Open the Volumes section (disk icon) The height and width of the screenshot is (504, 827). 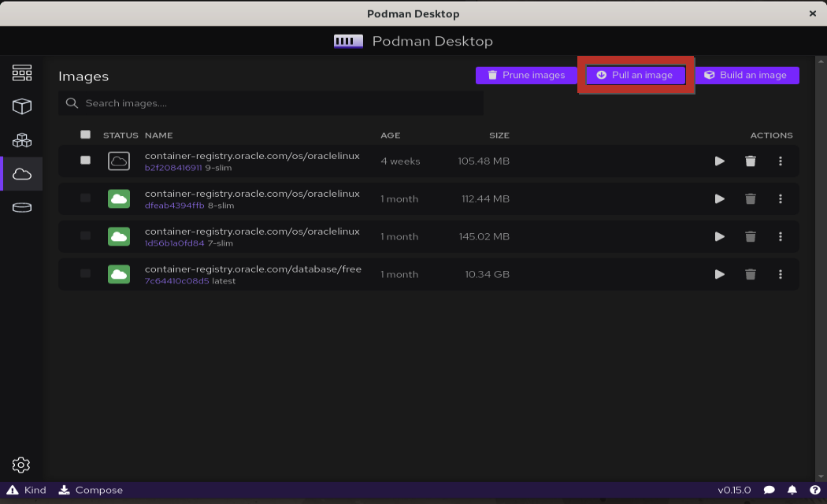[x=21, y=208]
